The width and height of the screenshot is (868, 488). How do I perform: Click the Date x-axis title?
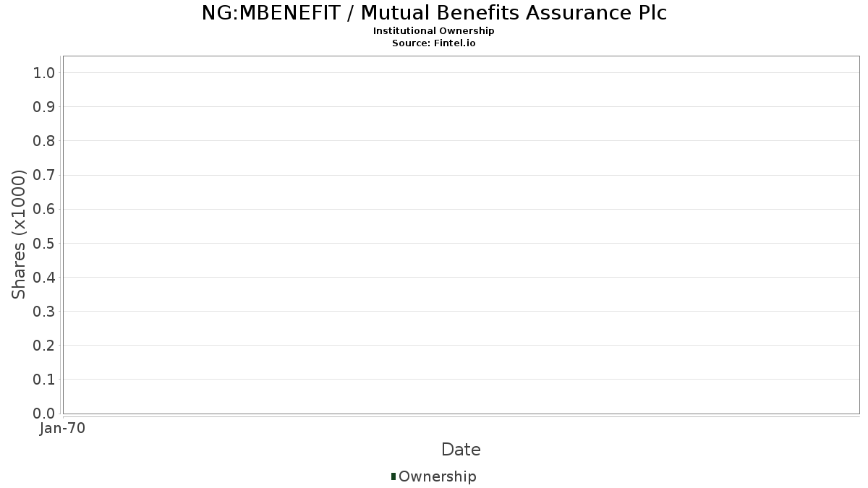click(461, 450)
